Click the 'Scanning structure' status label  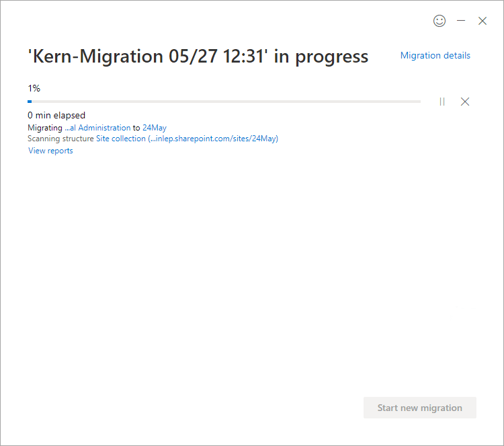pyautogui.click(x=60, y=139)
